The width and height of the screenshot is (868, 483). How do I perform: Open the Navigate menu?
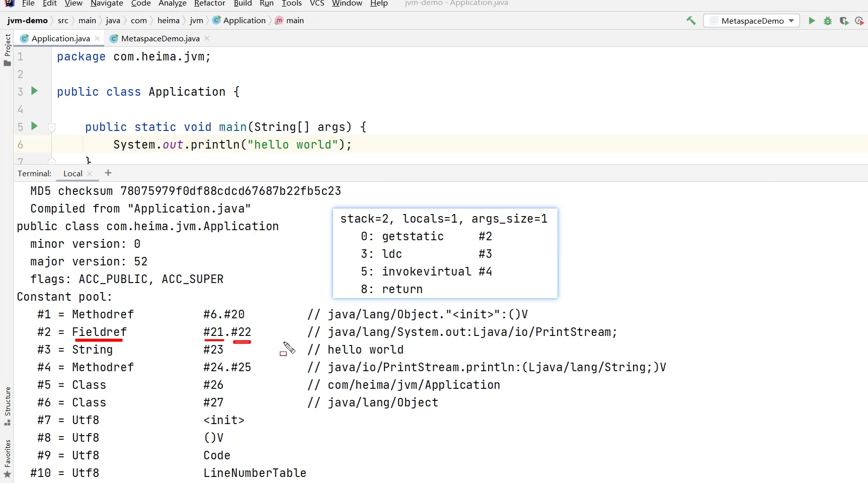(107, 4)
